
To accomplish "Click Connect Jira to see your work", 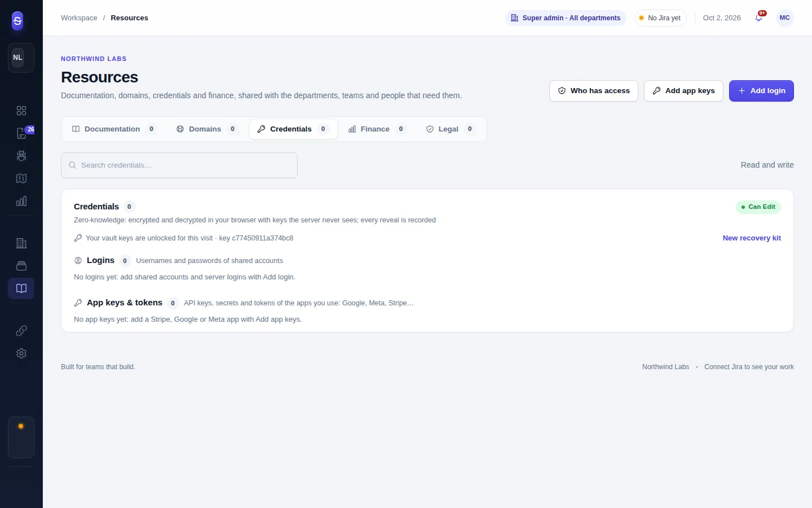I will [749, 367].
